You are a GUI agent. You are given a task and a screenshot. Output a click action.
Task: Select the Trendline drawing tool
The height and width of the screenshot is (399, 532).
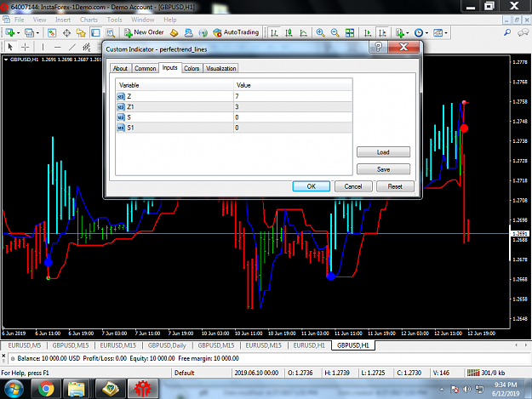pyautogui.click(x=72, y=47)
